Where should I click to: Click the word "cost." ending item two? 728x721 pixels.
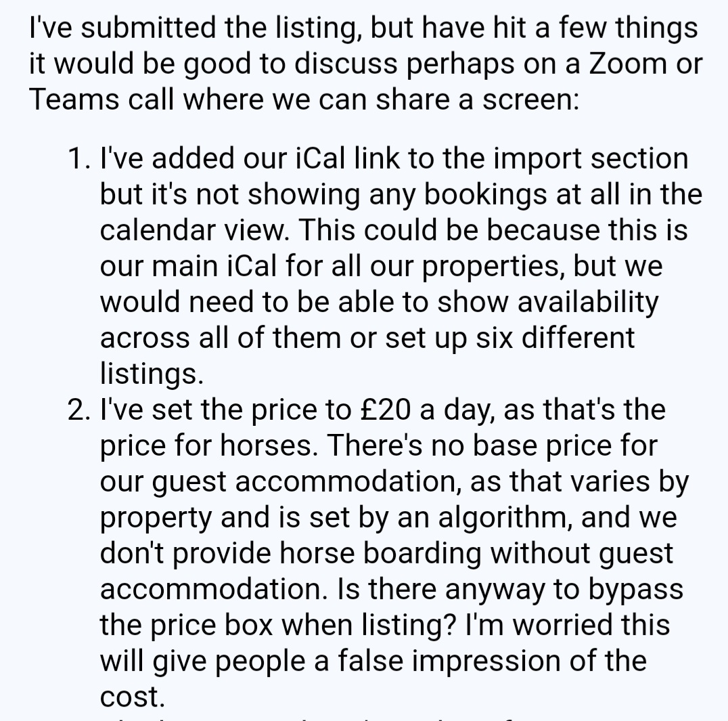(133, 697)
